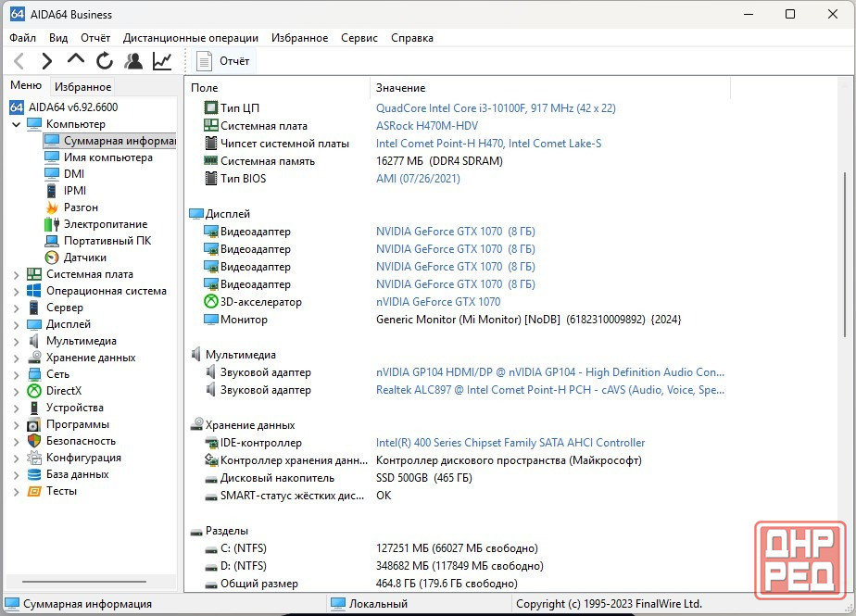The height and width of the screenshot is (616, 856).
Task: Open the nVIDIA GeForce GTX 1070 3D accelerator link
Action: (x=438, y=301)
